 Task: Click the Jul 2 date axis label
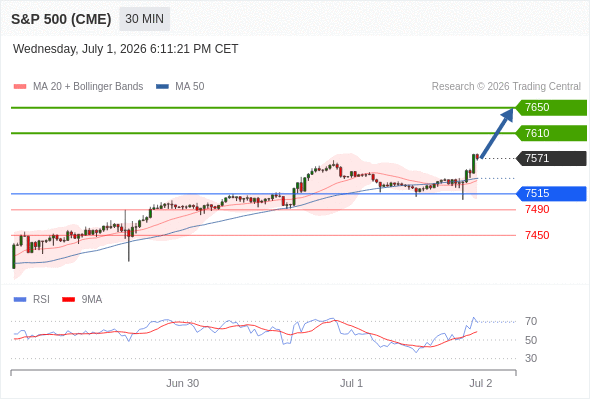[481, 383]
